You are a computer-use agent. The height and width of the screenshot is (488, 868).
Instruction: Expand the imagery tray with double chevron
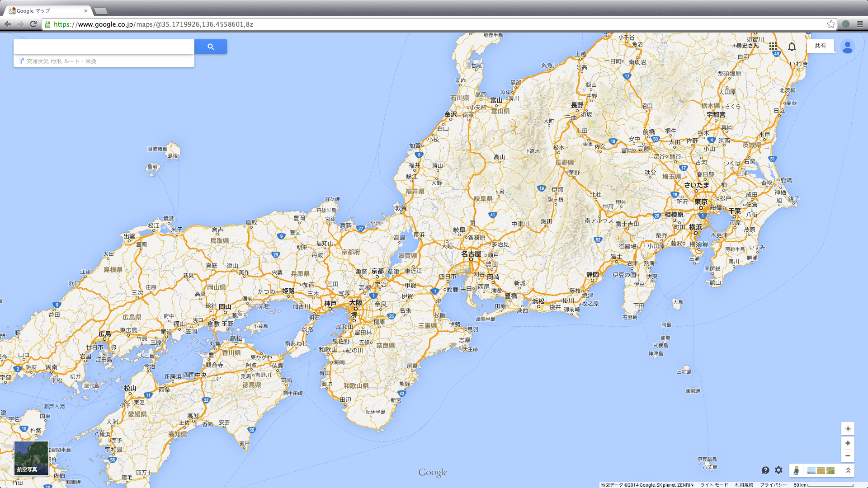tap(848, 470)
